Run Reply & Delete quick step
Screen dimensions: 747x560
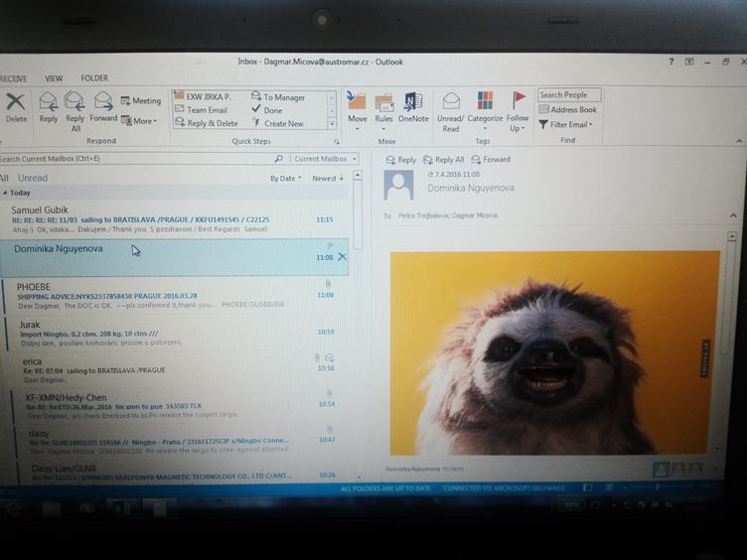(x=207, y=123)
